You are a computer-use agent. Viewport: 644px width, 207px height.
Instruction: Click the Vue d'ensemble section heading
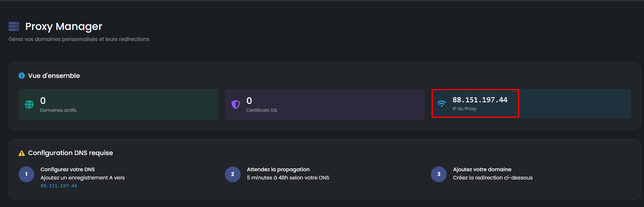pyautogui.click(x=54, y=76)
